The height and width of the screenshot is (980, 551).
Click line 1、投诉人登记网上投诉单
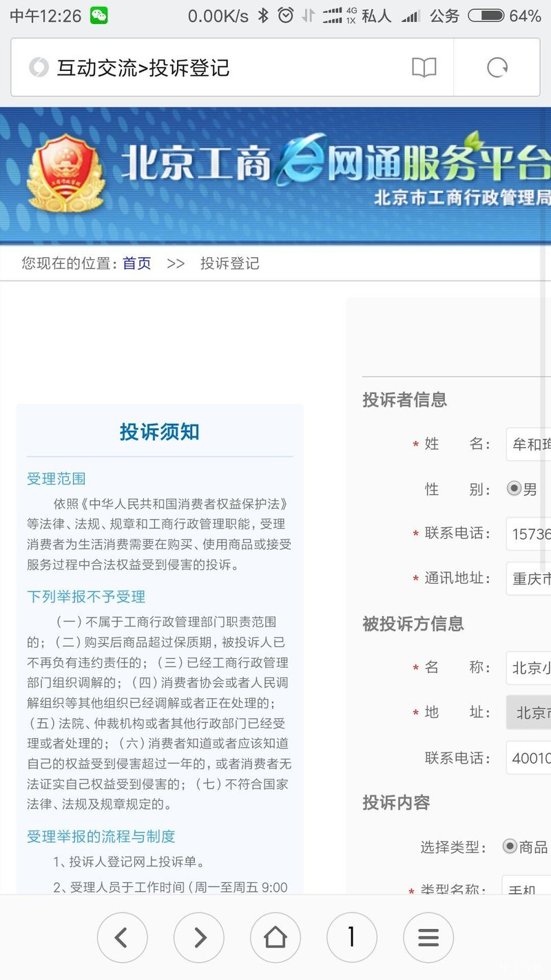click(129, 861)
